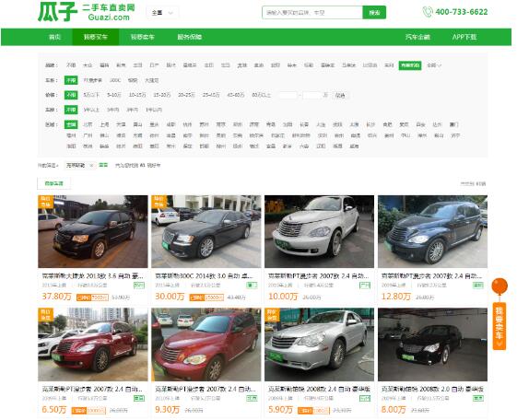Screen dimensions: 517x420
Task: Open the red PT Cruiser photo priced 9.30万
Action: point(206,344)
